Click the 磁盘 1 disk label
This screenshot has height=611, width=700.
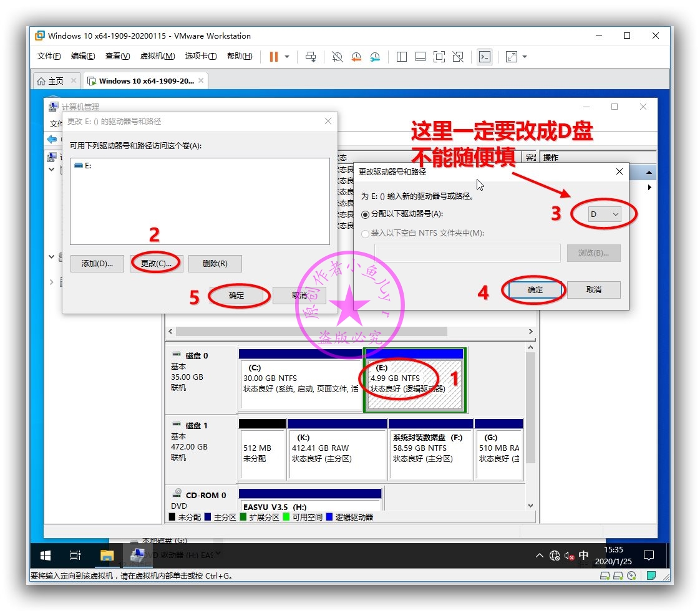coord(197,426)
